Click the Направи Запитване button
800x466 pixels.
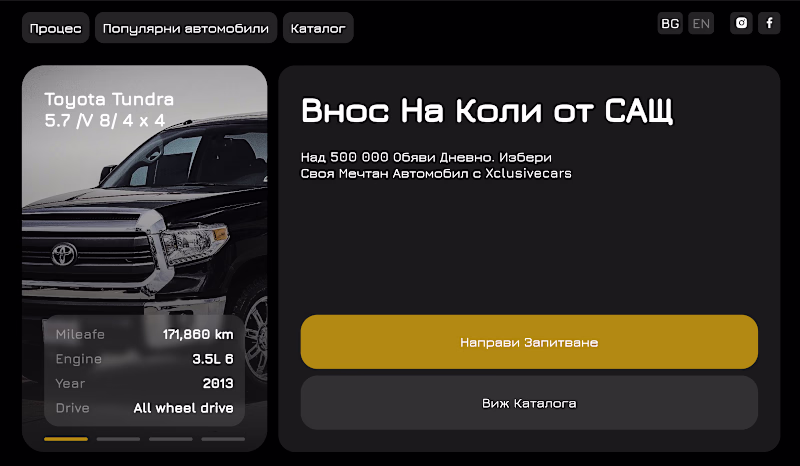(529, 342)
